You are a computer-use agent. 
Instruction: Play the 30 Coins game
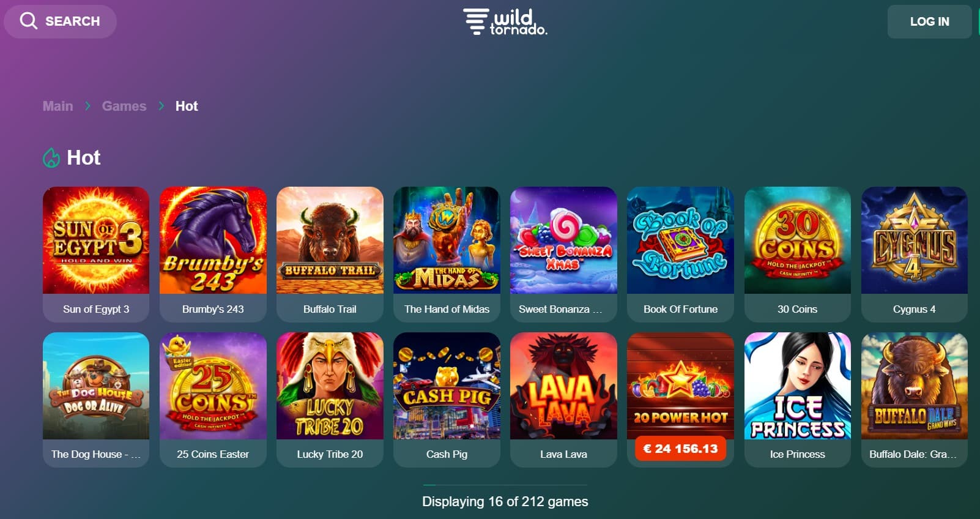797,254
